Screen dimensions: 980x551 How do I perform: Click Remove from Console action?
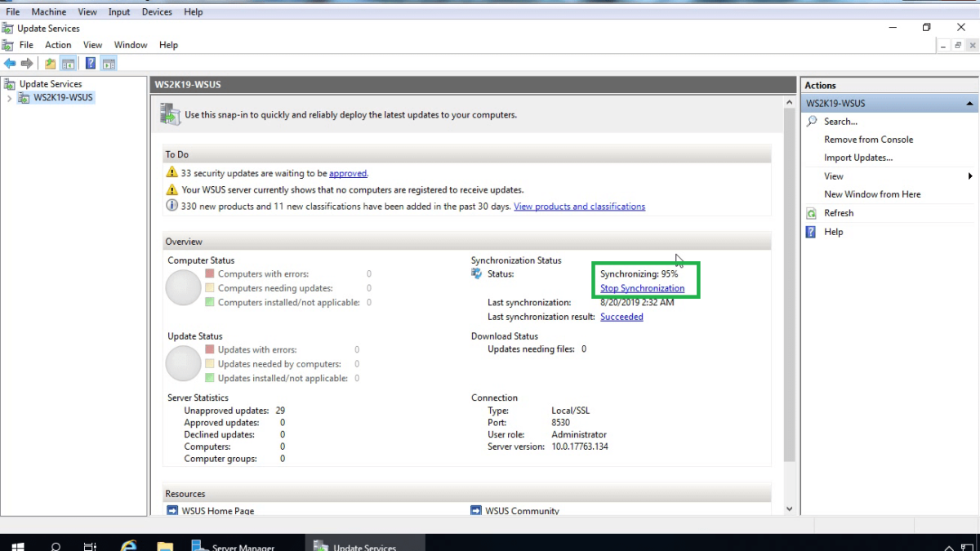(x=869, y=140)
